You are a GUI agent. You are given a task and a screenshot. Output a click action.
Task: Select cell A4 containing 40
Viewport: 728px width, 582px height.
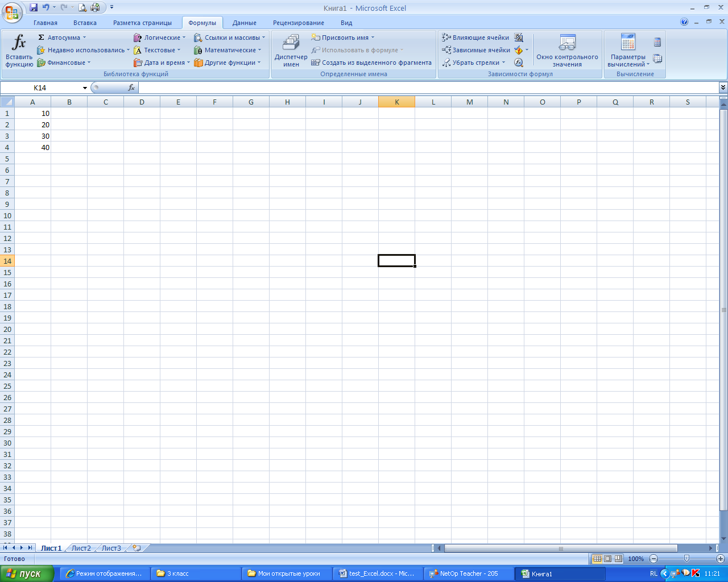pos(32,148)
